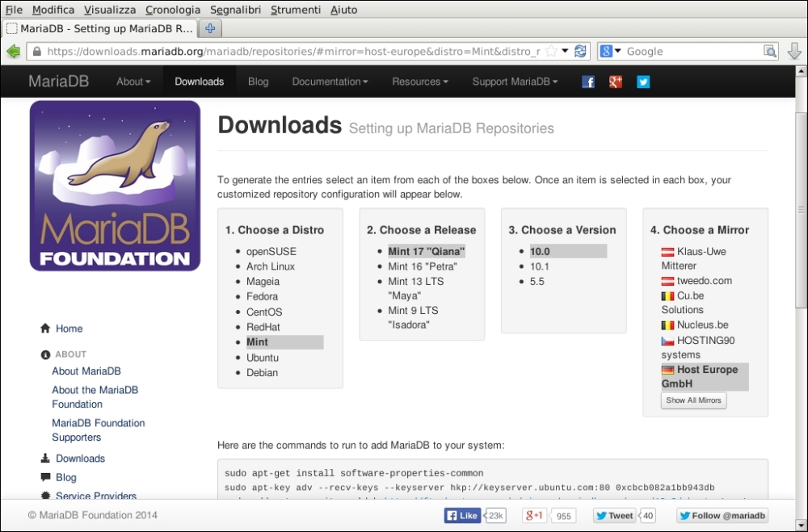808x532 pixels.
Task: Expand the Resources navbar dropdown
Action: pos(420,82)
